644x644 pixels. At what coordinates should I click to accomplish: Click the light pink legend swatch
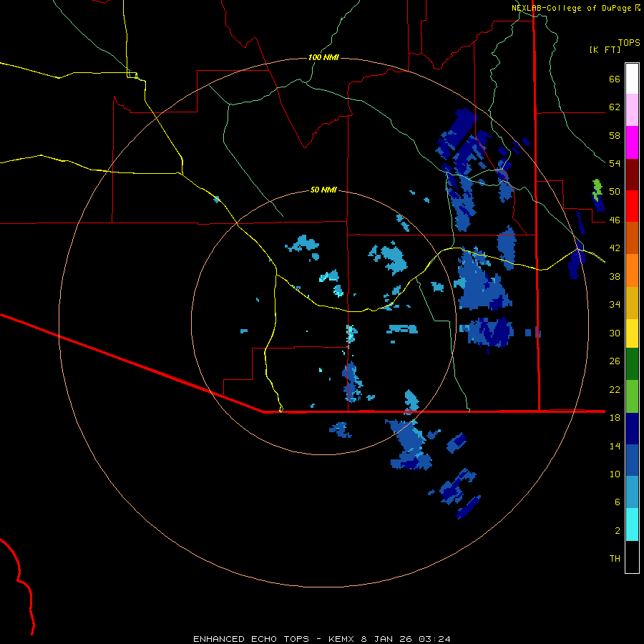632,109
